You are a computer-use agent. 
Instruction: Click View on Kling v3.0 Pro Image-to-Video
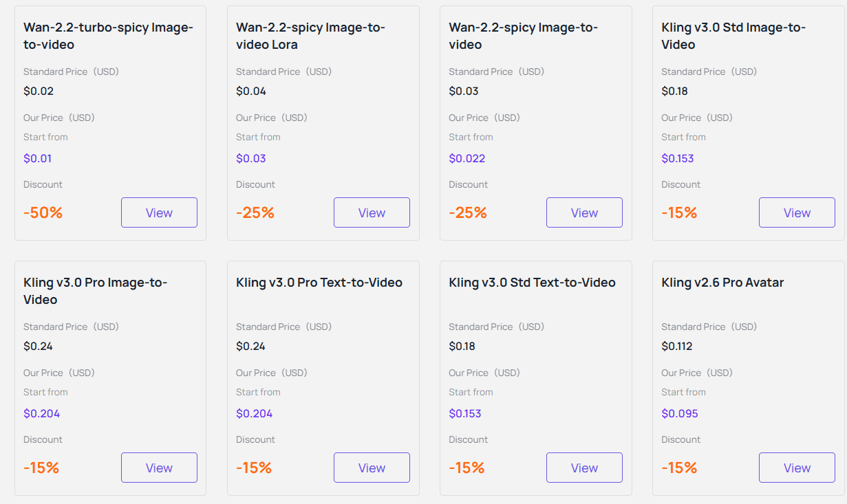159,468
